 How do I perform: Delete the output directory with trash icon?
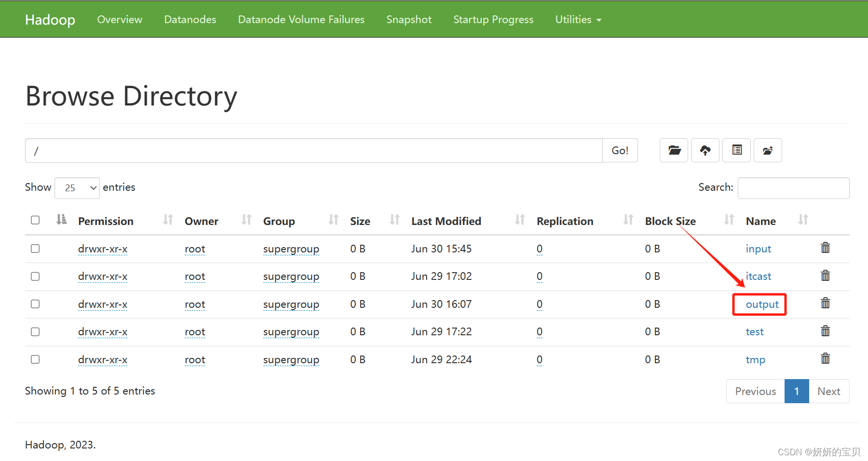[825, 303]
